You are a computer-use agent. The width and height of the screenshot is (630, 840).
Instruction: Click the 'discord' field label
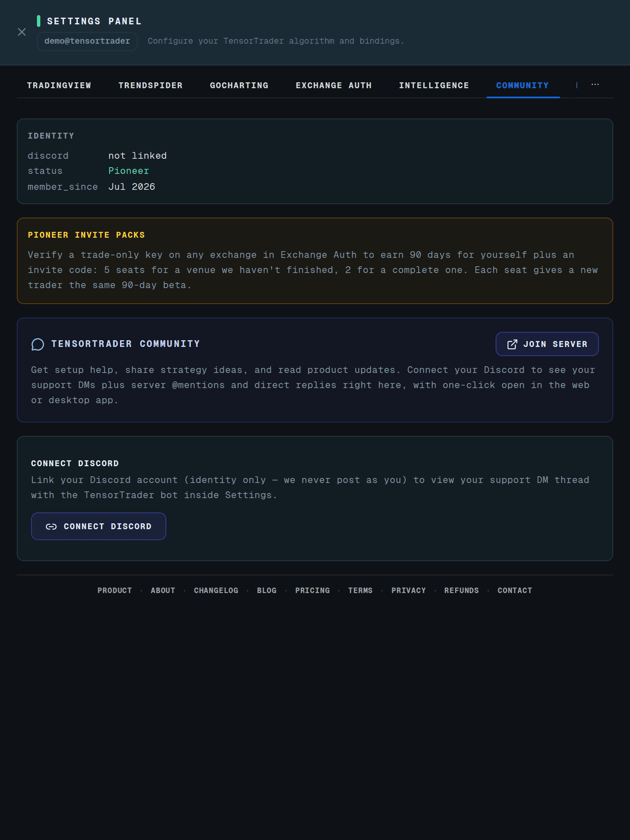(x=48, y=156)
